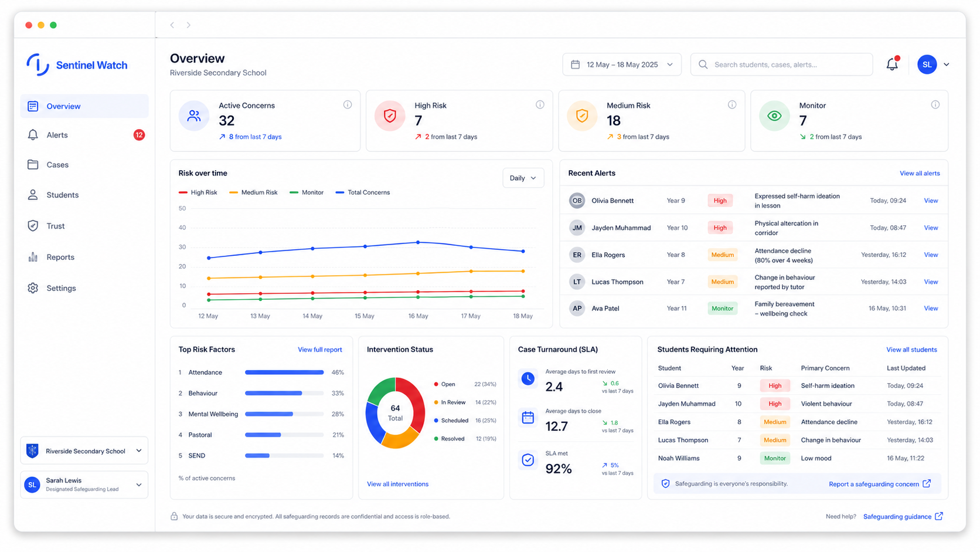Open Alerts in the sidebar
This screenshot has width=980, height=552.
[84, 135]
